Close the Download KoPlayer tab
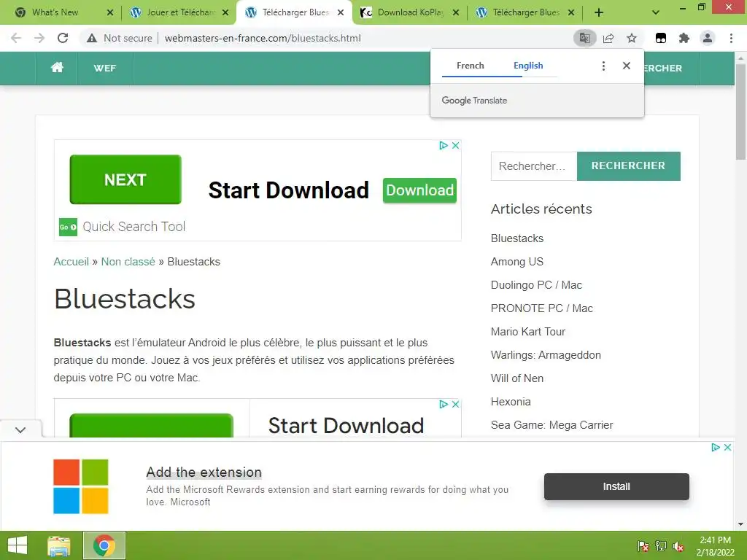 [x=456, y=12]
